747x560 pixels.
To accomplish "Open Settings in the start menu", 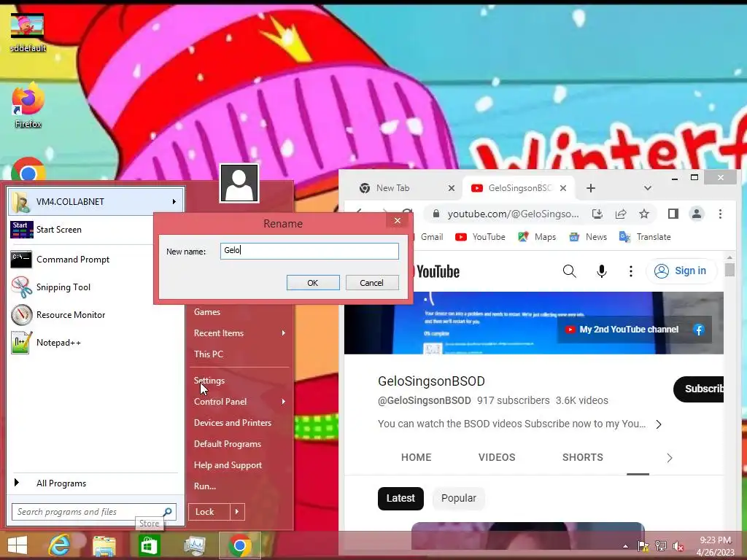I will click(x=209, y=381).
